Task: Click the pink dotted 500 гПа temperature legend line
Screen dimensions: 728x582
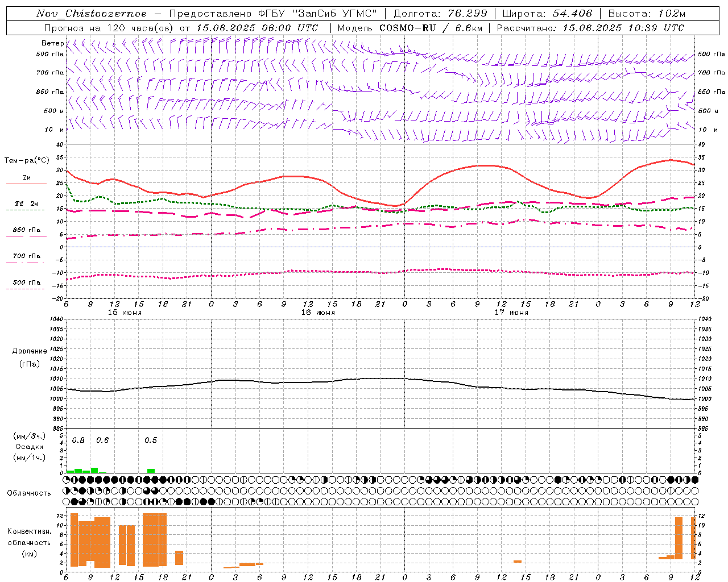Action: click(25, 289)
